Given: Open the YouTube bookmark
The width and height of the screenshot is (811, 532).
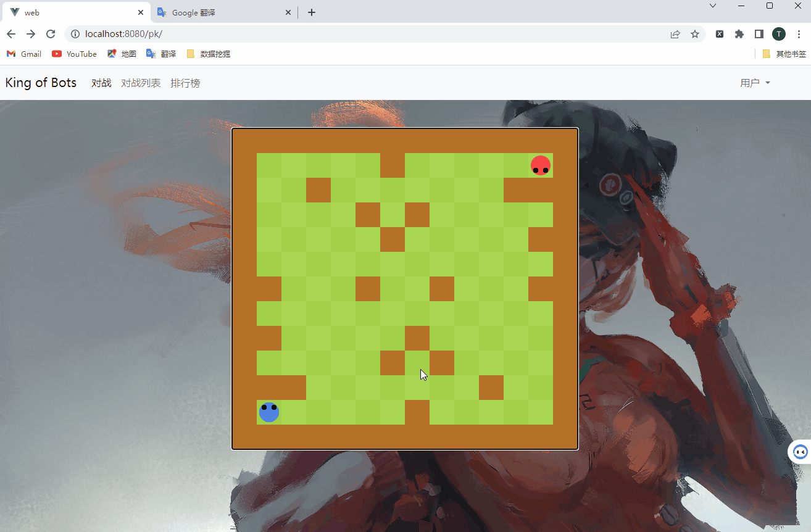Looking at the screenshot, I should coord(74,54).
